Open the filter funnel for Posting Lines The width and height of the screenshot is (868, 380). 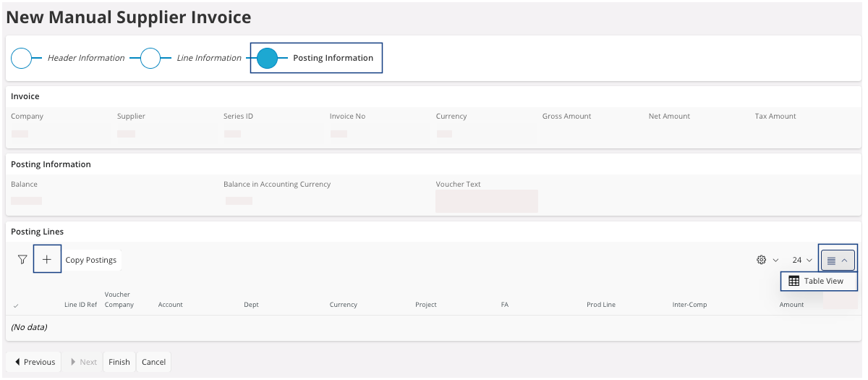(22, 260)
